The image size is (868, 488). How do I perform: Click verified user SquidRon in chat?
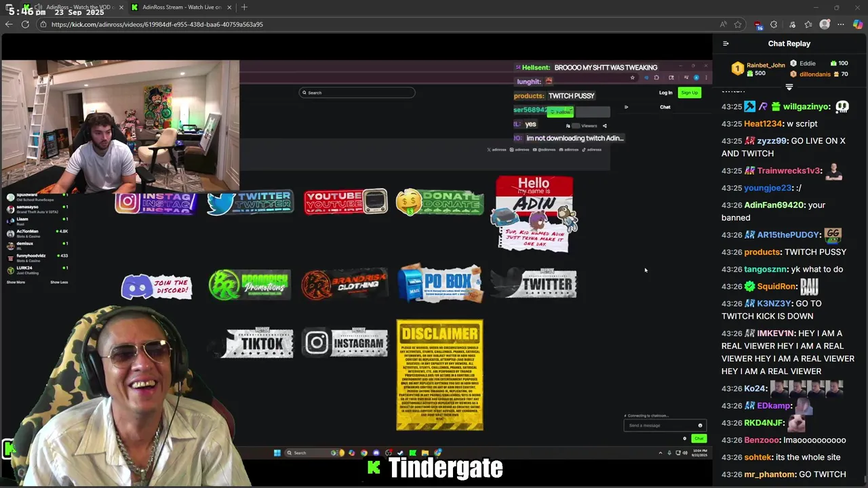776,287
